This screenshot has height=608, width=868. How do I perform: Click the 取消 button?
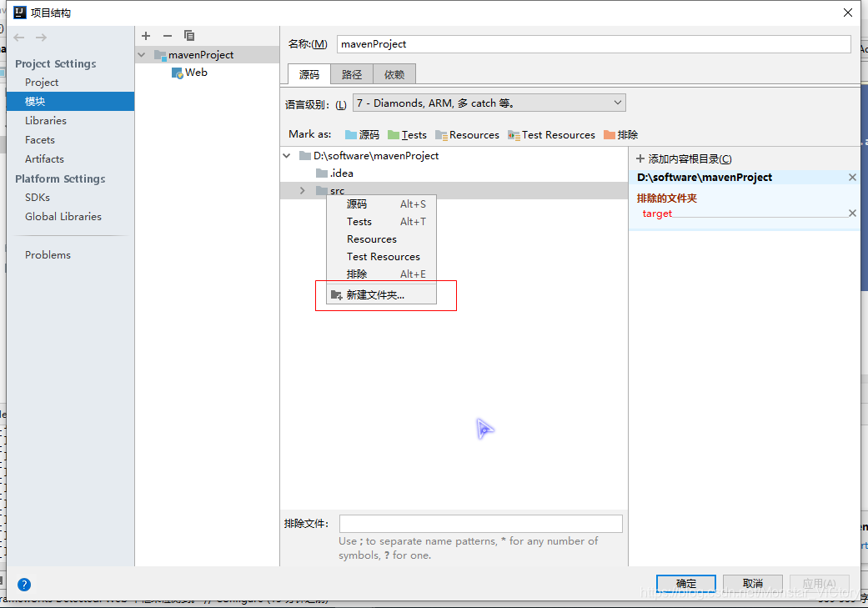click(753, 584)
